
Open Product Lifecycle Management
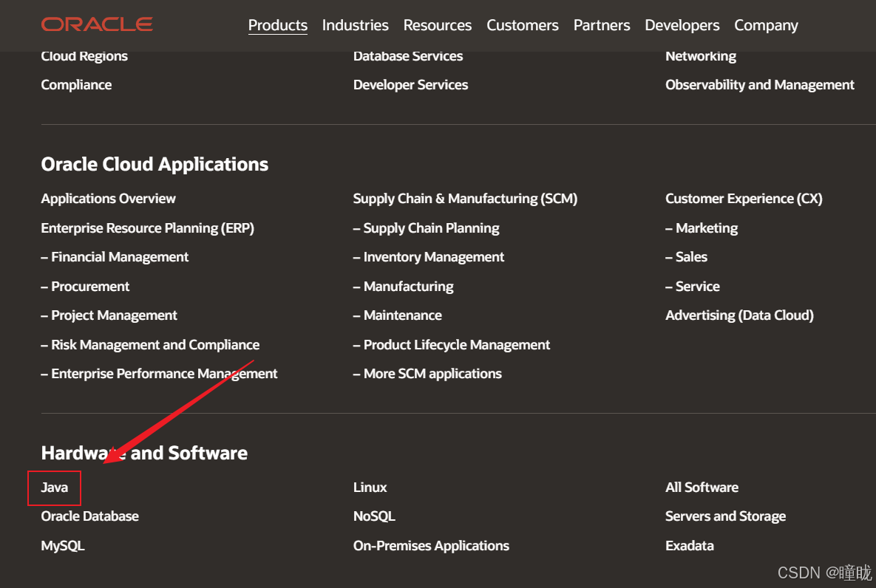tap(452, 344)
